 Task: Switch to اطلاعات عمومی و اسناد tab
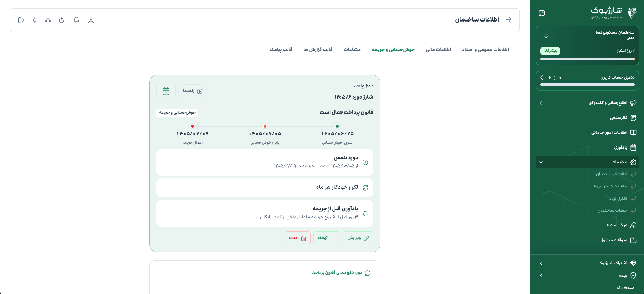pyautogui.click(x=485, y=50)
